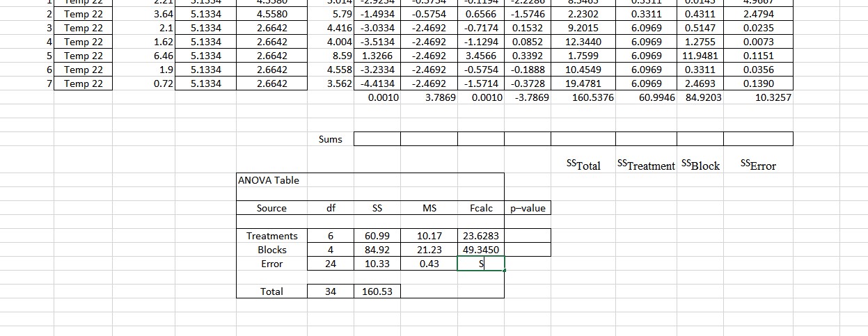Screen dimensions: 868x336
Task: Click the cell showing -3.7869
Action: click(528, 98)
